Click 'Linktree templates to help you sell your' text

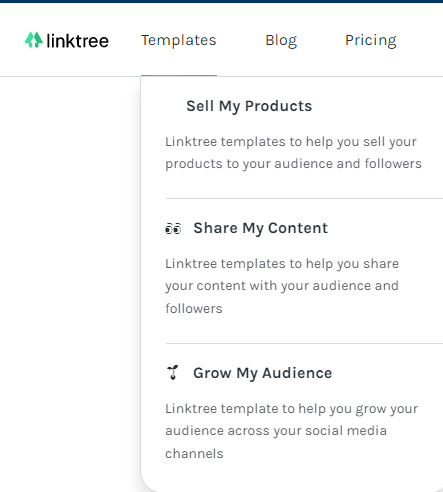[x=291, y=142]
